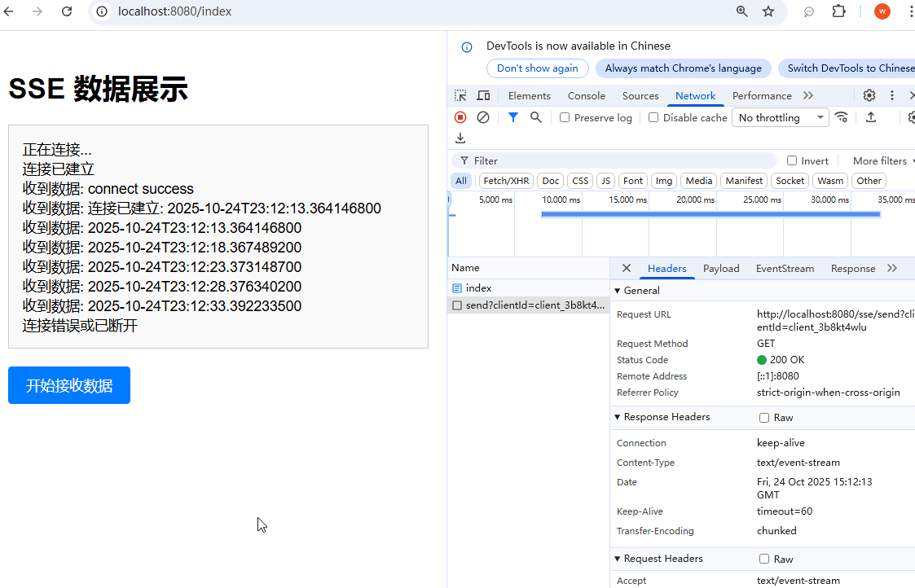Click the Don't show again button
This screenshot has width=915, height=588.
point(537,68)
